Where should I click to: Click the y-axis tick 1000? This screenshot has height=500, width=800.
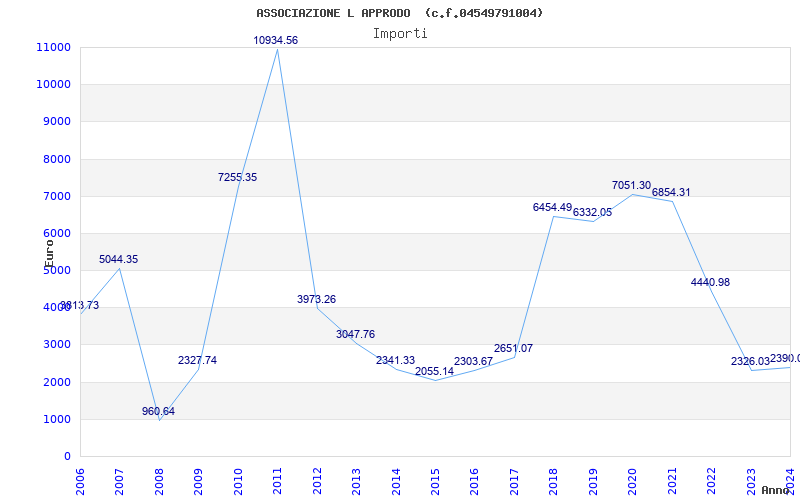point(56,419)
